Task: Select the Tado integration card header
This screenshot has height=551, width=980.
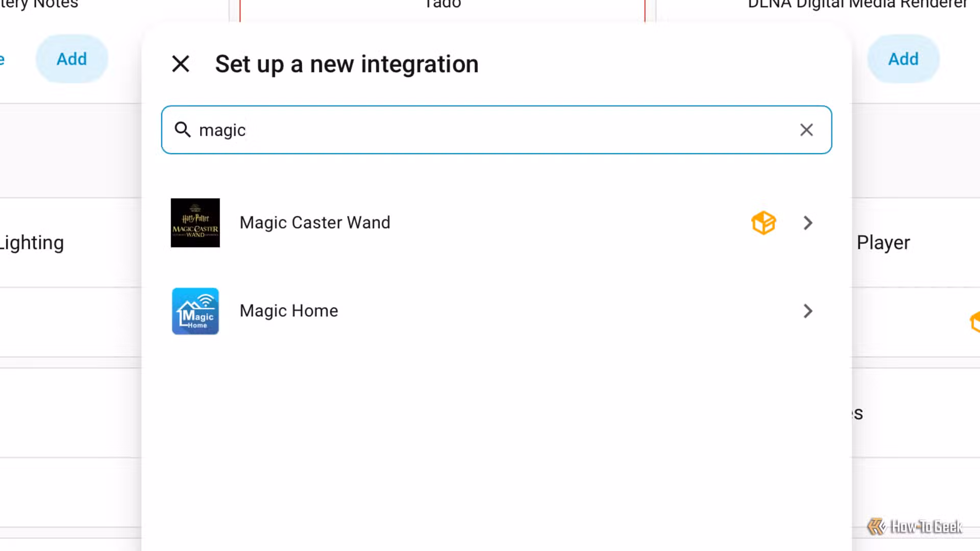Action: point(443,4)
